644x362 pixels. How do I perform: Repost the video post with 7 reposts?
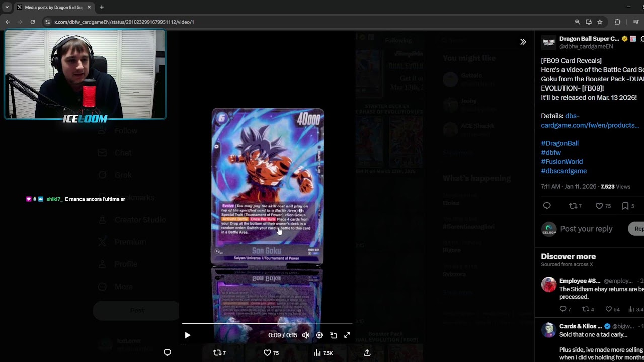coord(219,353)
